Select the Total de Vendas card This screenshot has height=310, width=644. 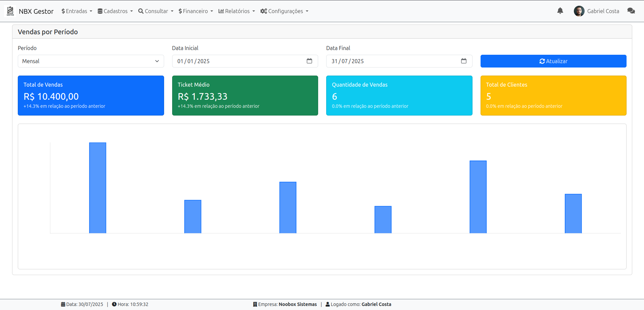click(x=91, y=95)
